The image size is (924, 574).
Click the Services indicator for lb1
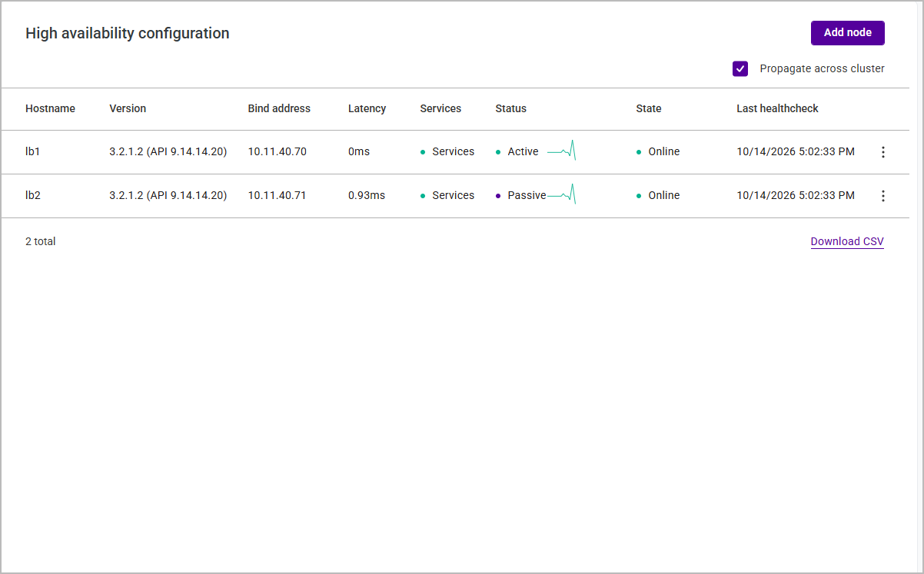pyautogui.click(x=447, y=151)
